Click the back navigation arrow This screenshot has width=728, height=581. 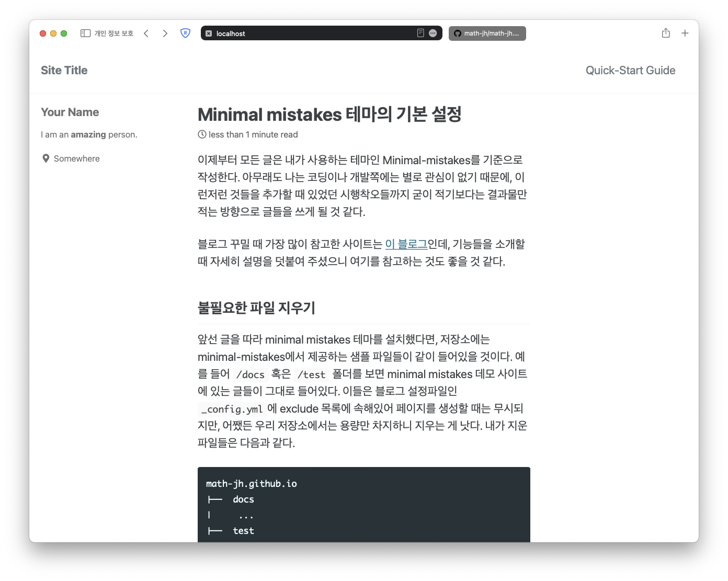pyautogui.click(x=146, y=33)
